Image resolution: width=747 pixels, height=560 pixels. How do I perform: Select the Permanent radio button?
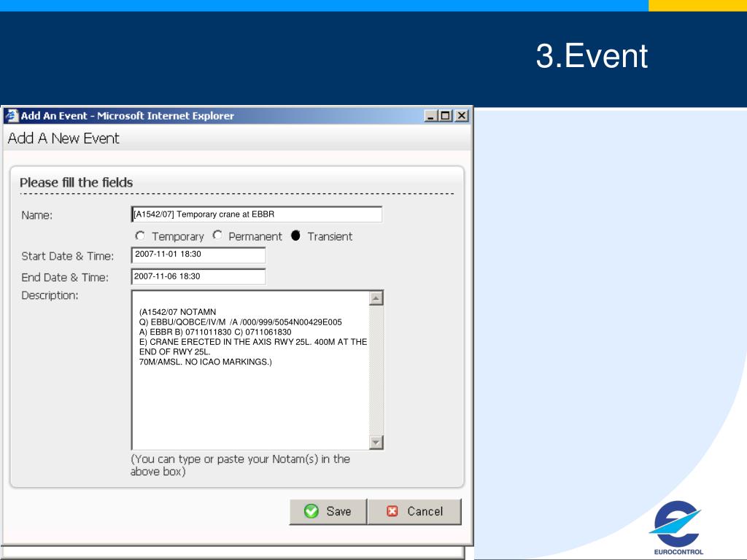pos(217,236)
